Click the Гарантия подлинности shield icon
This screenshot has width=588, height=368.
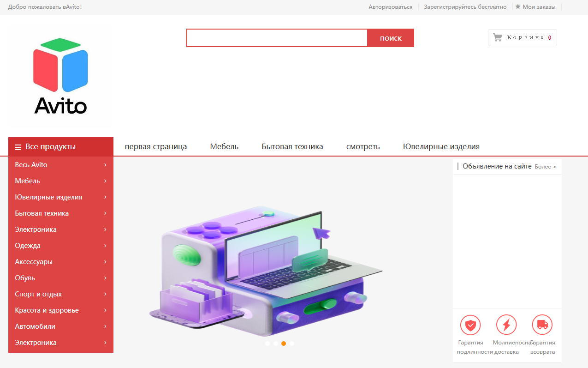click(470, 326)
